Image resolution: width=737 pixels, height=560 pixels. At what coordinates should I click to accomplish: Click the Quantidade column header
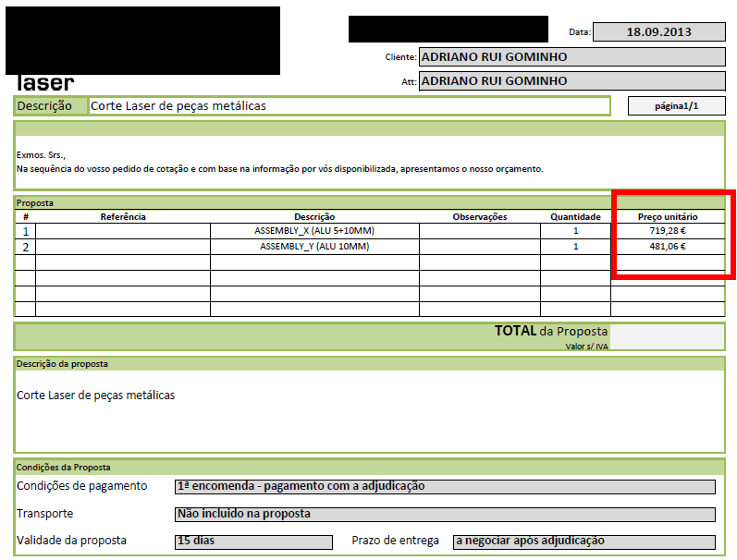pos(575,216)
